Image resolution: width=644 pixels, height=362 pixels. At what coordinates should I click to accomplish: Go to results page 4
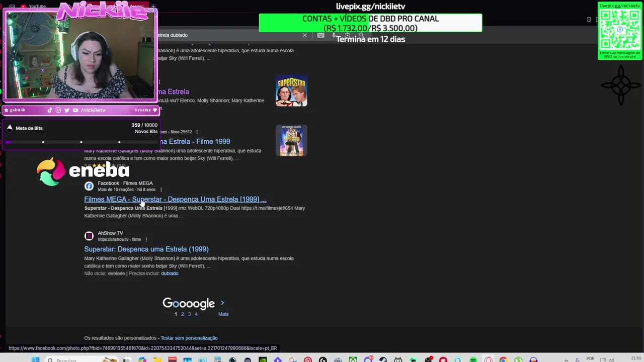click(196, 314)
